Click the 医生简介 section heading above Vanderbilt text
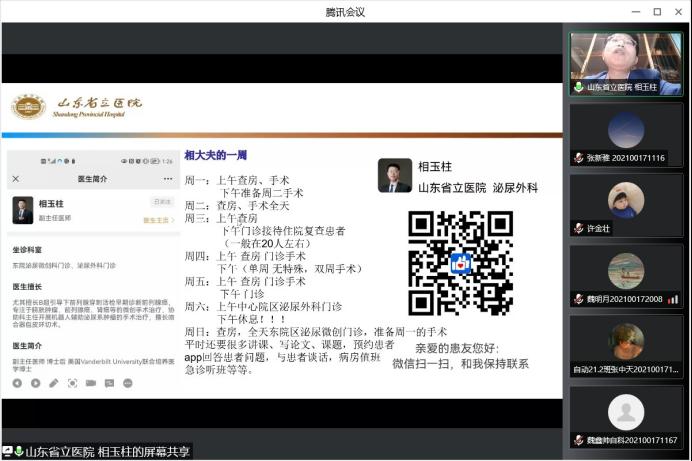The height and width of the screenshot is (461, 692). pyautogui.click(x=27, y=345)
